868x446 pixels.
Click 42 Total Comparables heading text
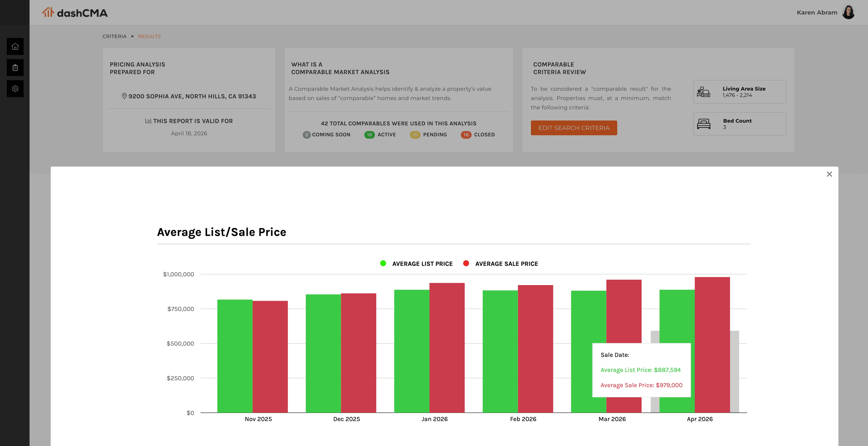(399, 124)
